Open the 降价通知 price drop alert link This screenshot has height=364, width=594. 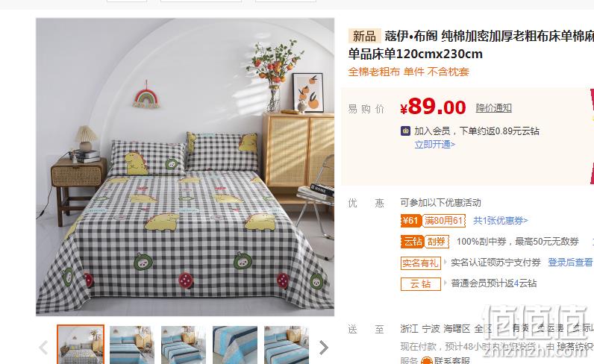(493, 108)
